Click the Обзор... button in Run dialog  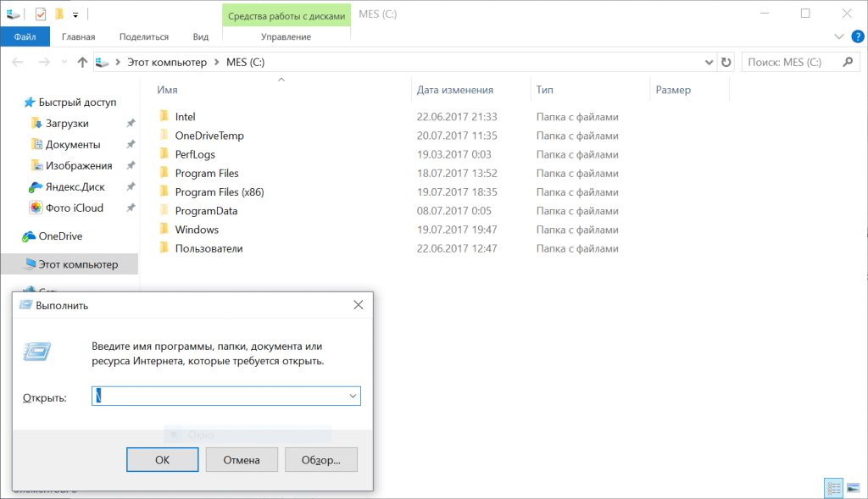point(320,459)
